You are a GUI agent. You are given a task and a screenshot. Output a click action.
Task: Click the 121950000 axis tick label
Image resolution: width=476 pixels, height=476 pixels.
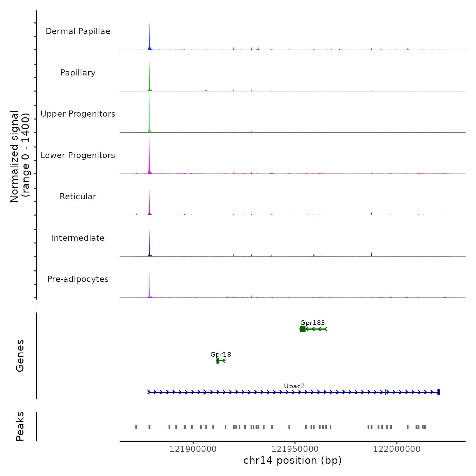[295, 449]
